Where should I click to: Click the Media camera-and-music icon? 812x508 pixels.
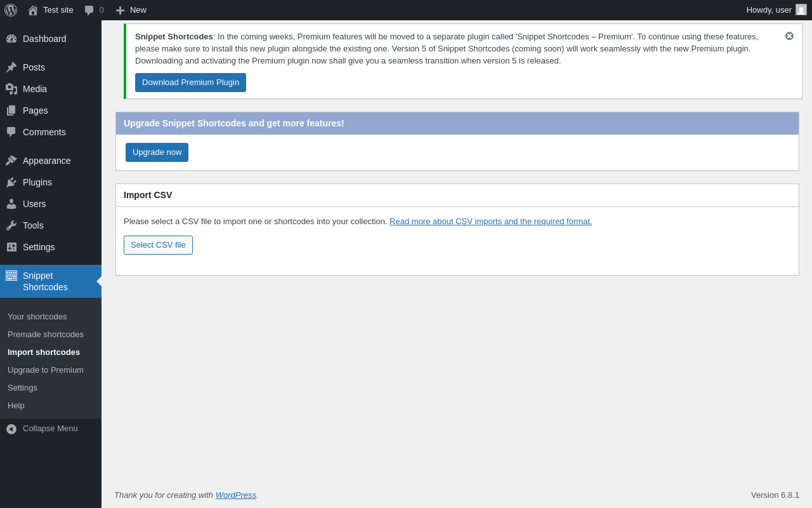pos(11,89)
